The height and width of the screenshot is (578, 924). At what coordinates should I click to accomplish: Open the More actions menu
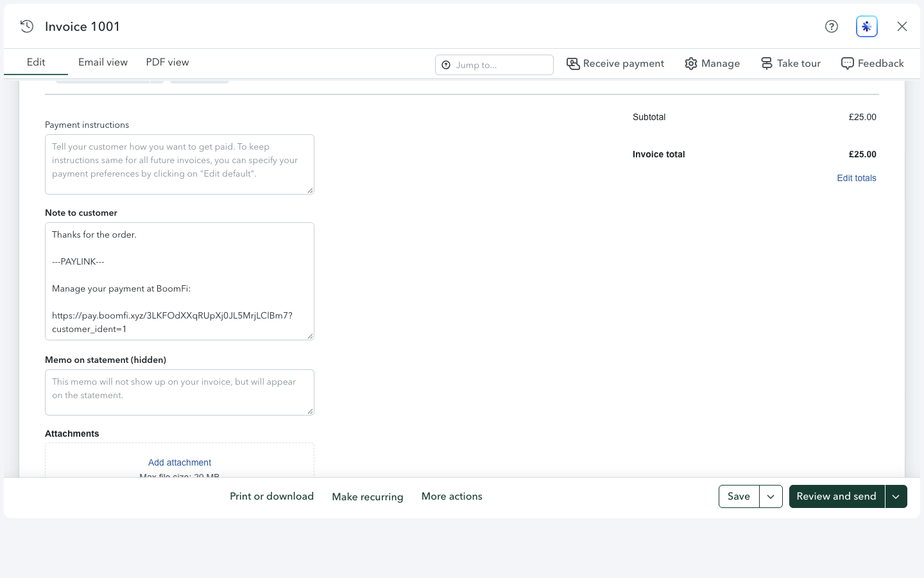click(452, 496)
